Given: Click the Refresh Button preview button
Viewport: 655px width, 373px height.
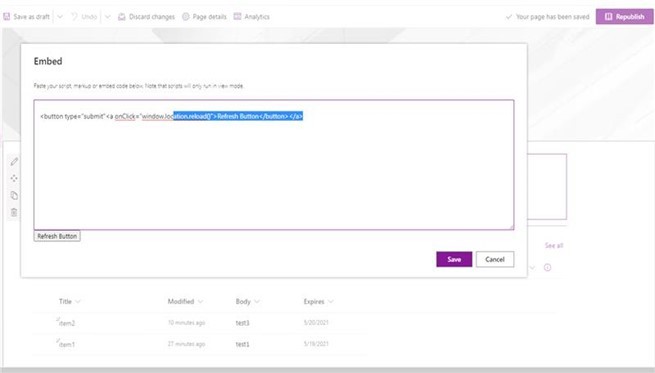Looking at the screenshot, I should point(57,236).
